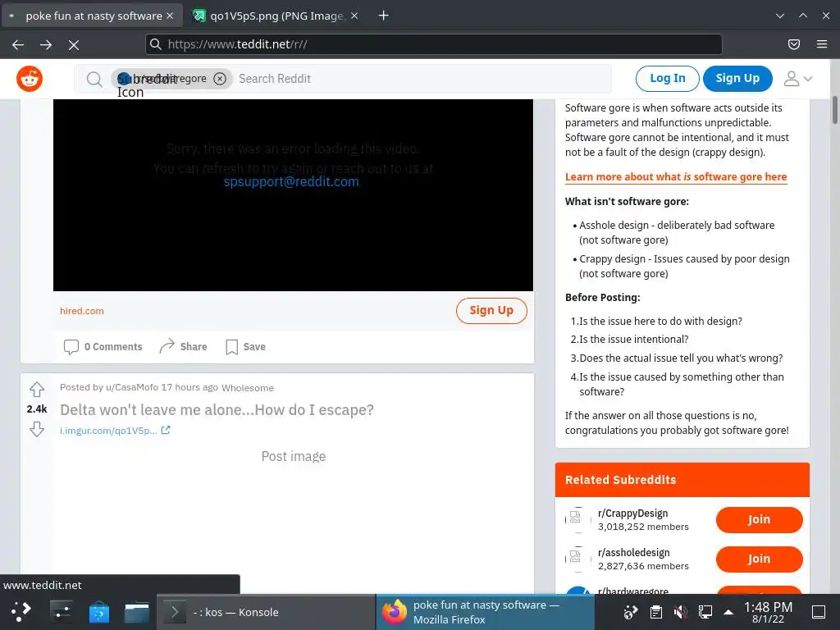Remove the softwaregore search filter chip
Screen dimensions: 840x630
(220, 79)
